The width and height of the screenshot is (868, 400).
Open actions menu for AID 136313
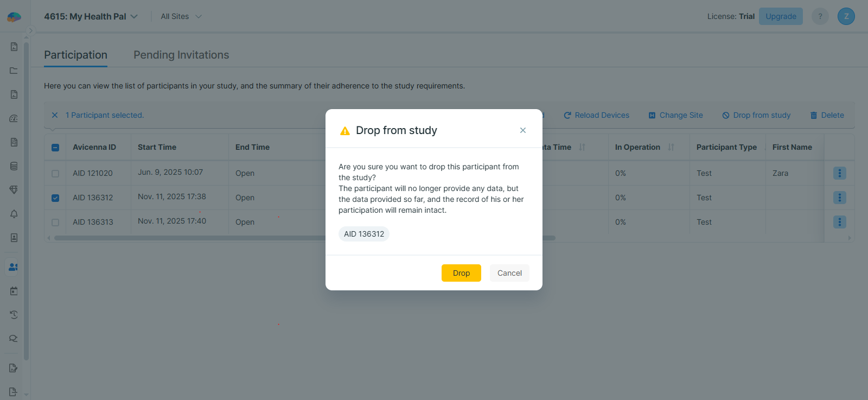click(x=839, y=222)
